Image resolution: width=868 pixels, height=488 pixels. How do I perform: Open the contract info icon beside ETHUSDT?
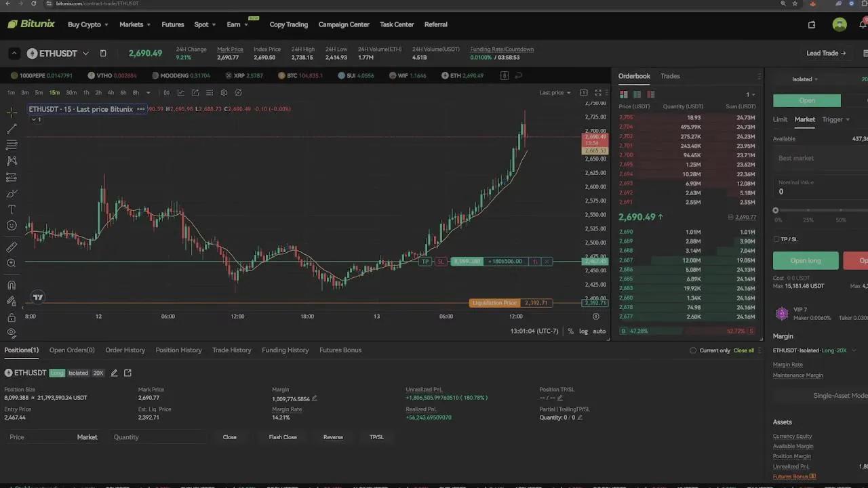coord(103,54)
